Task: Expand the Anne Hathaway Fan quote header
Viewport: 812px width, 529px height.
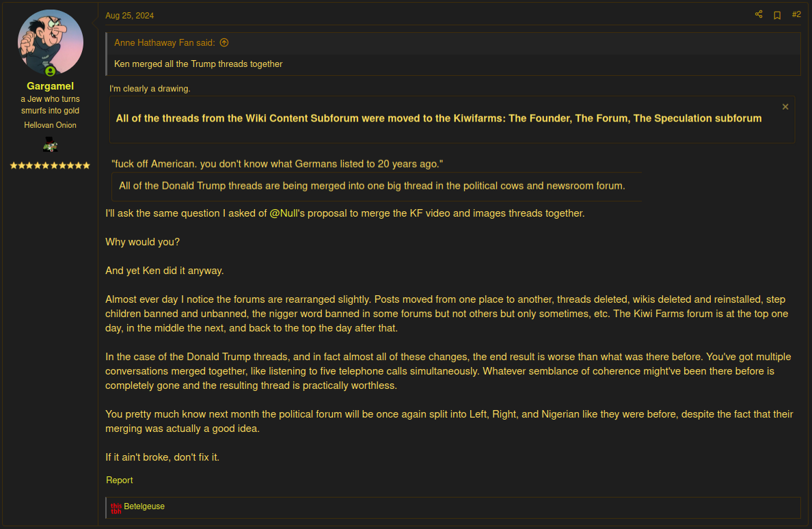Action: [x=165, y=42]
